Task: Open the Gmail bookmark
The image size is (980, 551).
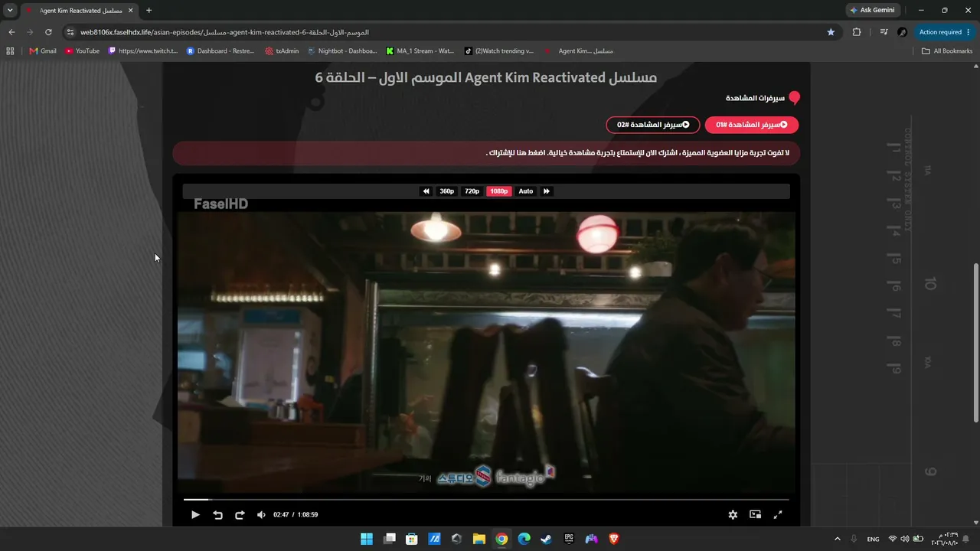Action: coord(43,51)
